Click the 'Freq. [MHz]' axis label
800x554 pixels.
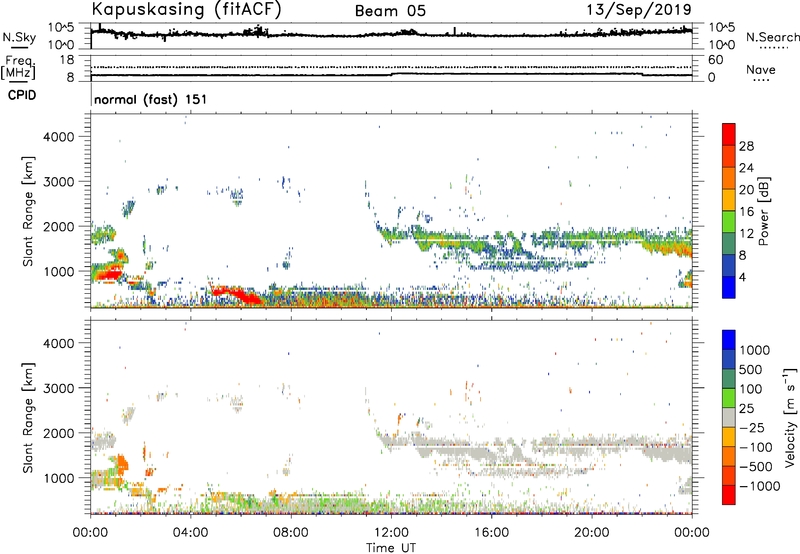(18, 68)
